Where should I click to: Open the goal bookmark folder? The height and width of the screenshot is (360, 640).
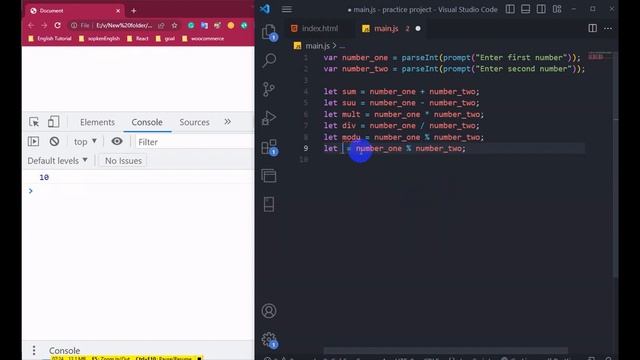point(166,38)
